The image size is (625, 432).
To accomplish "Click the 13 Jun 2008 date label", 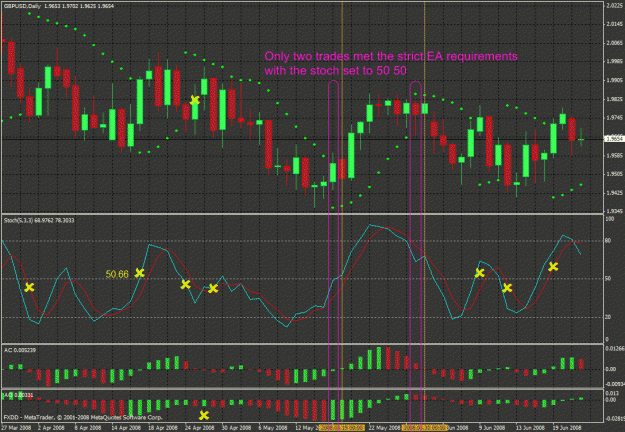I will pyautogui.click(x=531, y=428).
